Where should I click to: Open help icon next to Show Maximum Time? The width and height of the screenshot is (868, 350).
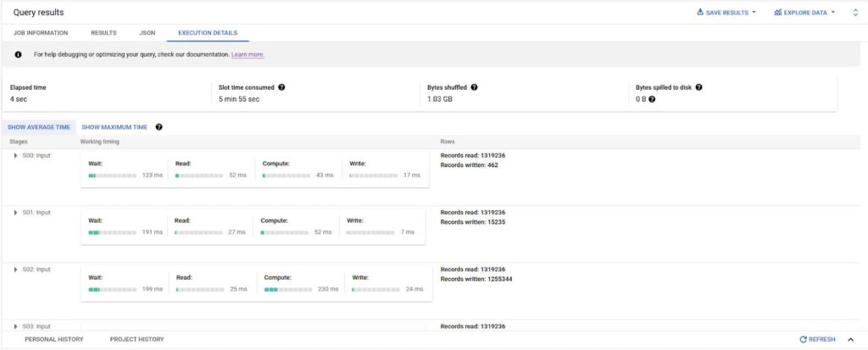[159, 127]
